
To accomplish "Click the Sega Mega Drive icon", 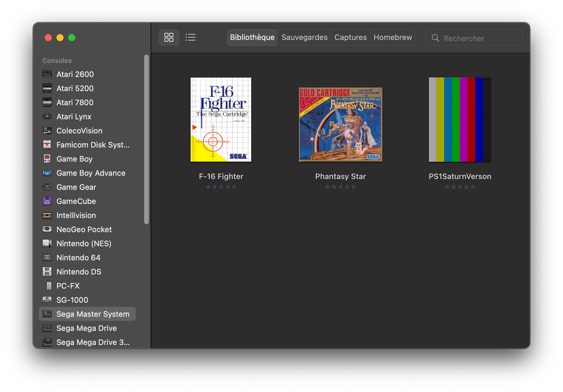I will click(x=47, y=328).
